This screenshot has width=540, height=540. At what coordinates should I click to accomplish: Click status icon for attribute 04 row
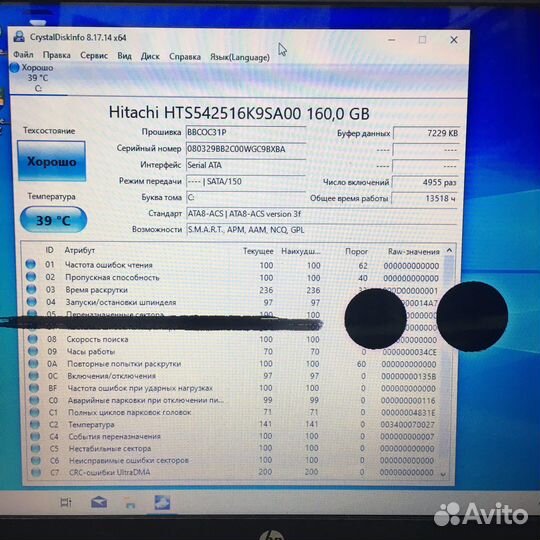(32, 302)
